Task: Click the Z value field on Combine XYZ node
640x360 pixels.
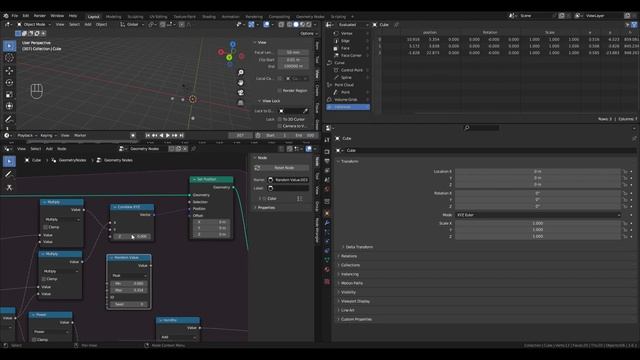Action: 132,236
